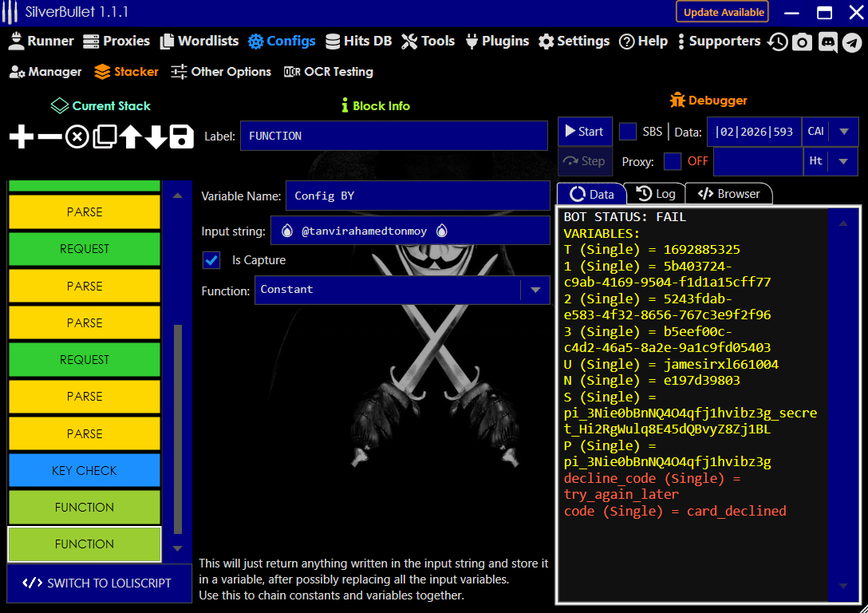Click 'N (Single) = e197d39803' line

[652, 381]
